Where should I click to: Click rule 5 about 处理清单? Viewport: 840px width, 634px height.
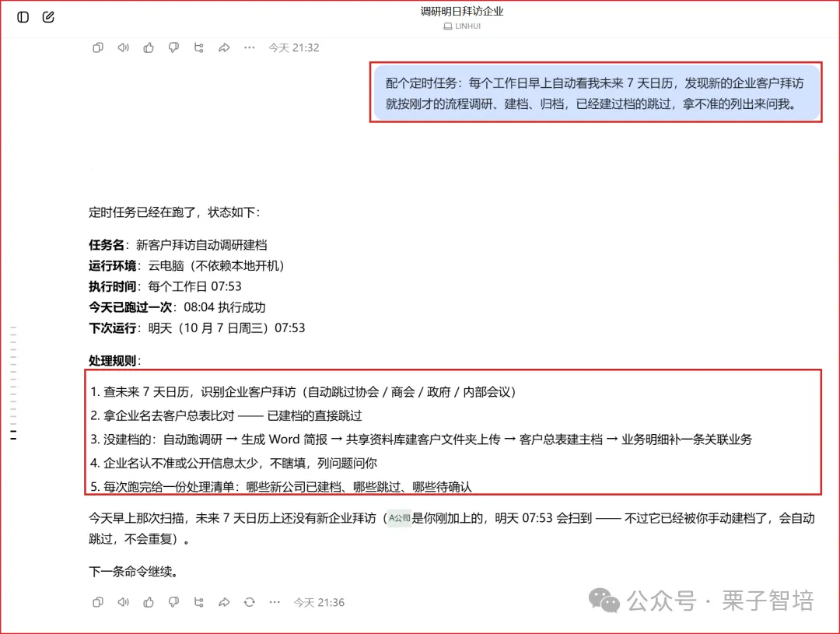click(x=281, y=487)
